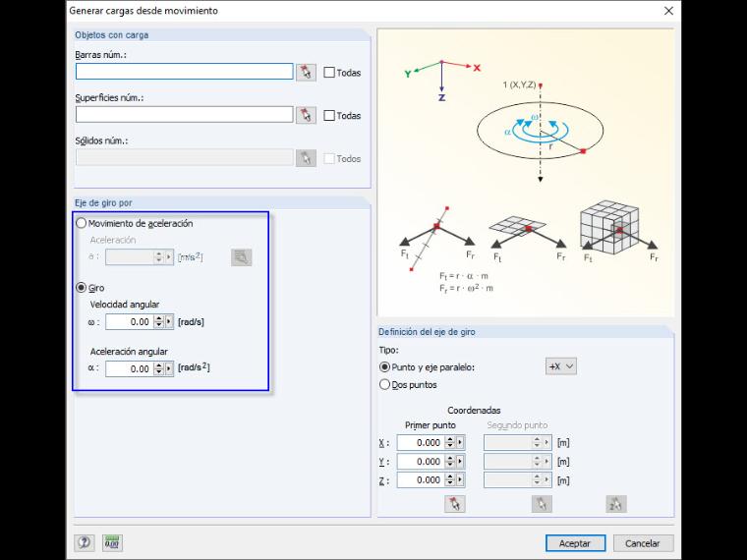The image size is (747, 560).
Task: Click the acceleration library icon beside m/s²
Action: (241, 257)
